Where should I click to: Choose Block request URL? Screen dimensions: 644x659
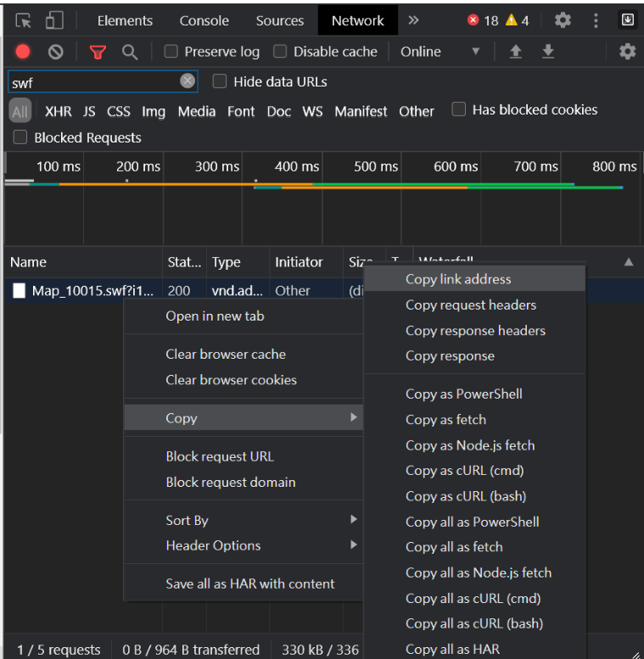point(244,456)
